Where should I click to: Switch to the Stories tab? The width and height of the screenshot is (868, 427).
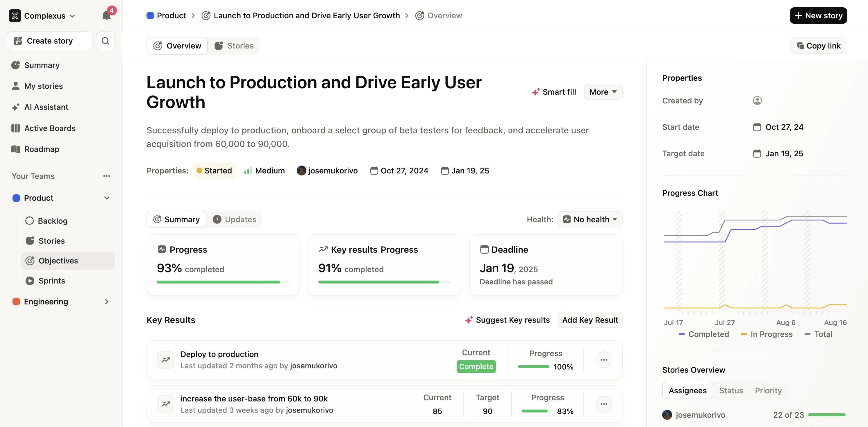click(x=234, y=46)
